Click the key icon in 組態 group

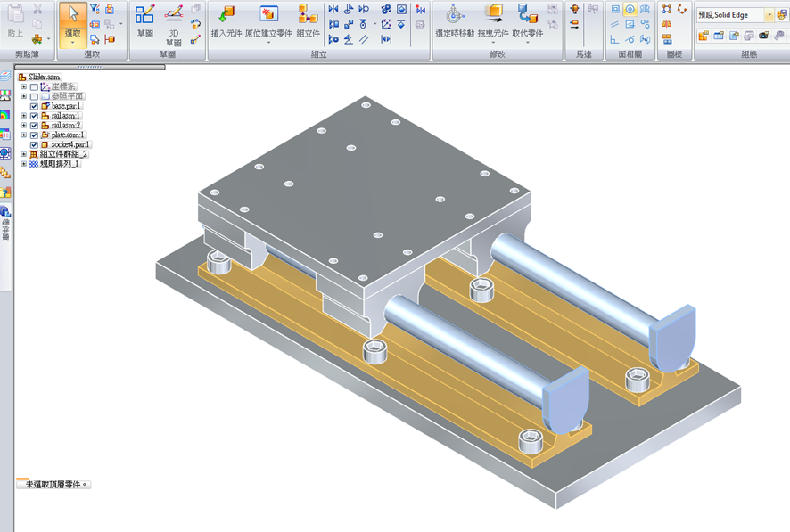coord(779,36)
